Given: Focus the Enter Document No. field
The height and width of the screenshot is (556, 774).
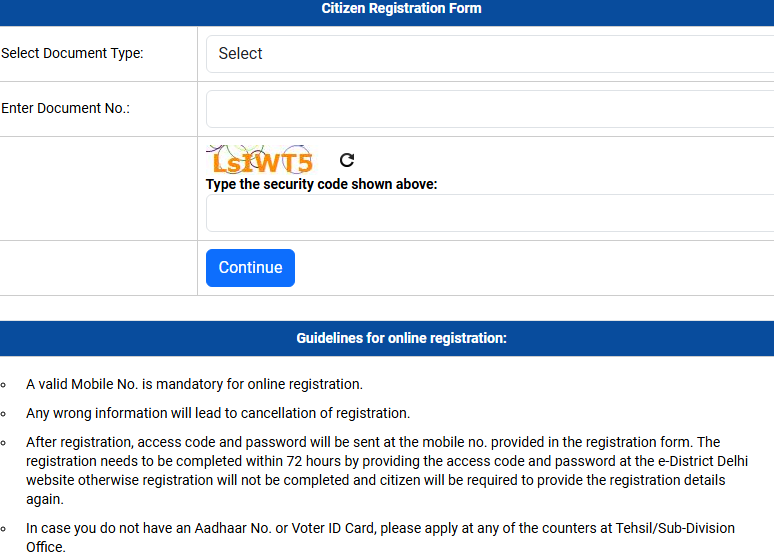Looking at the screenshot, I should click(490, 109).
